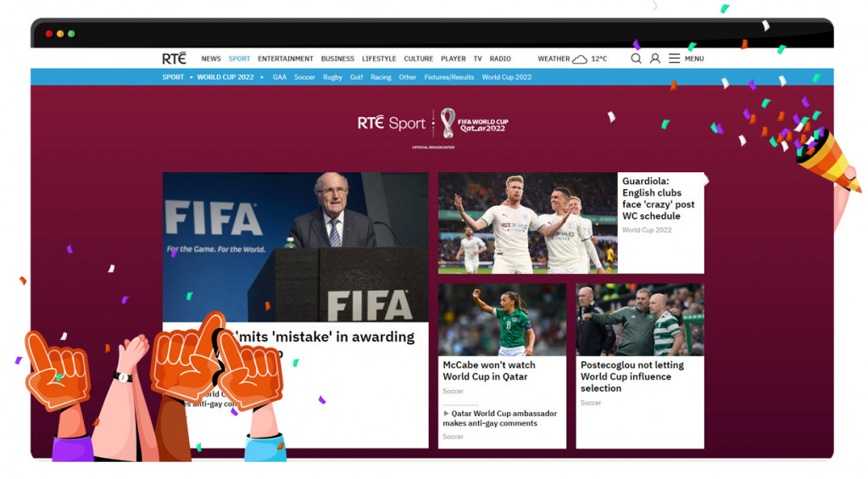Open the LIFESTYLE section
This screenshot has width=868, height=479.
coord(379,58)
